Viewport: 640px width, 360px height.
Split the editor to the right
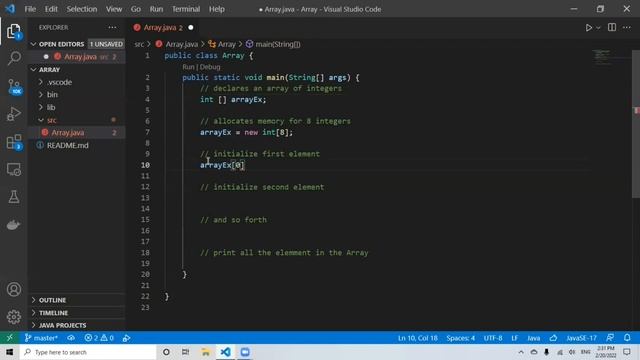612,27
